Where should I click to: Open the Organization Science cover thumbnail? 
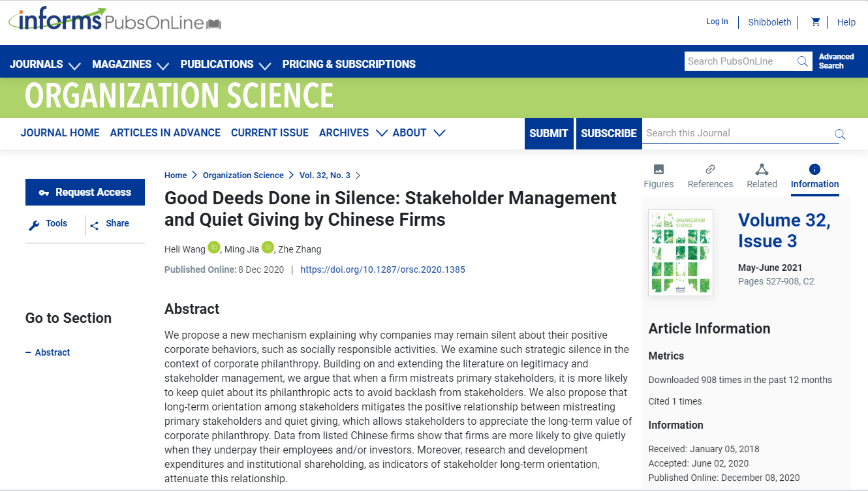point(680,253)
